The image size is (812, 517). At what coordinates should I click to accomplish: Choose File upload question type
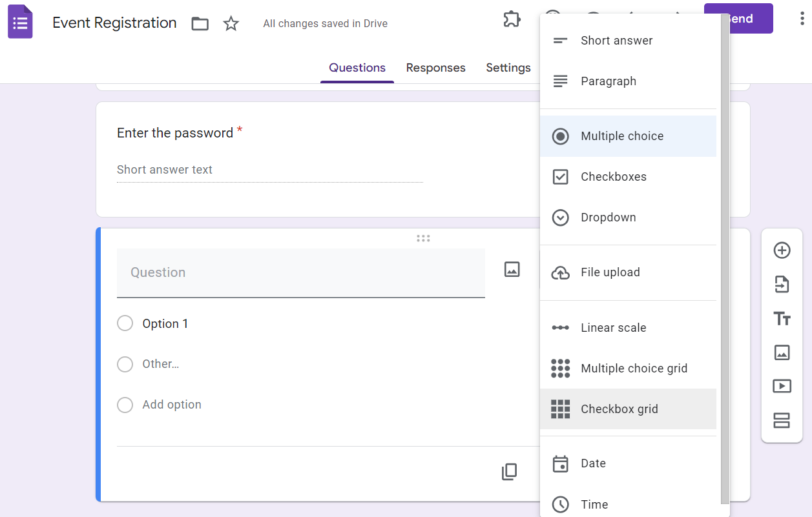(628, 272)
